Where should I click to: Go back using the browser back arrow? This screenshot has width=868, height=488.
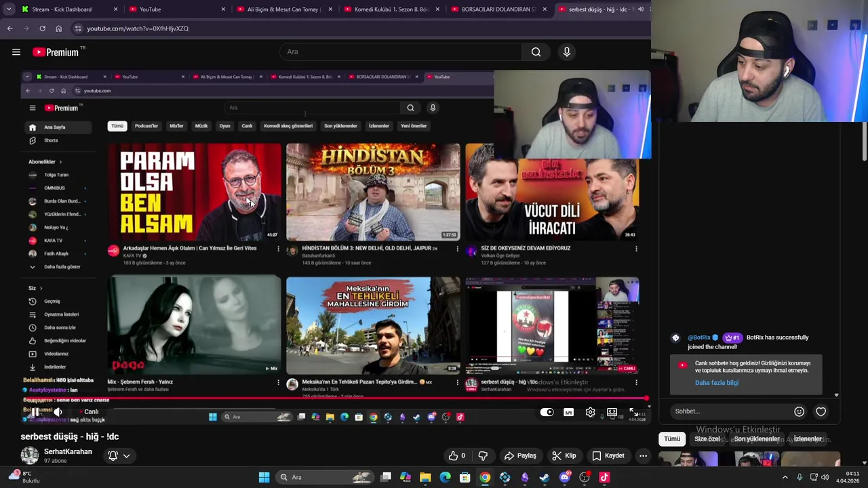coord(9,28)
